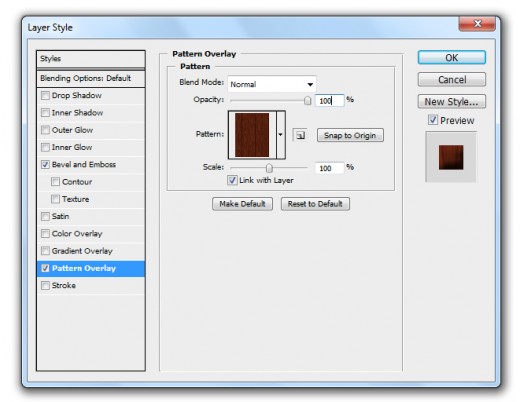The width and height of the screenshot is (520, 402).
Task: Confirm with the OK button
Action: 452,58
